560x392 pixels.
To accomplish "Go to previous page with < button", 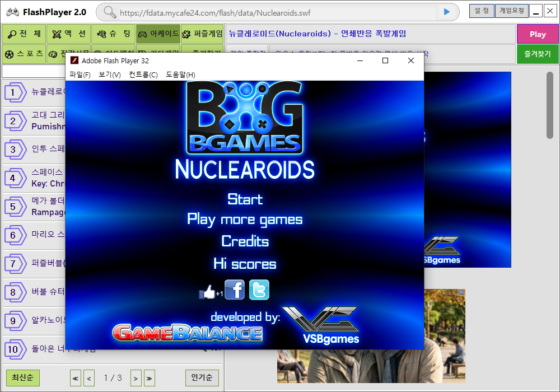I will [89, 378].
